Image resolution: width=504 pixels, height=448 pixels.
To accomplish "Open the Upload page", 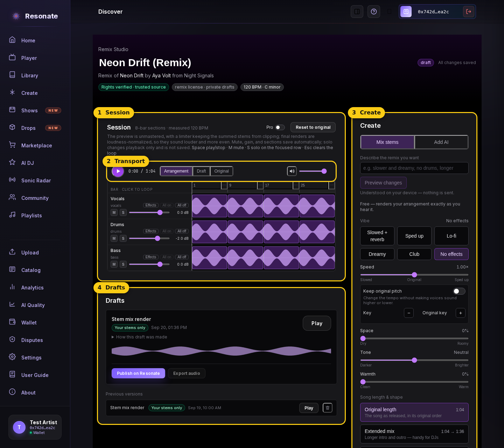I will [35, 252].
